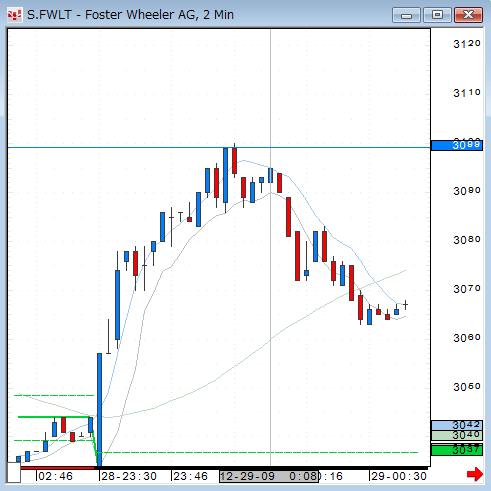Click the 12-29-09 0:08 cursor time label

[269, 476]
